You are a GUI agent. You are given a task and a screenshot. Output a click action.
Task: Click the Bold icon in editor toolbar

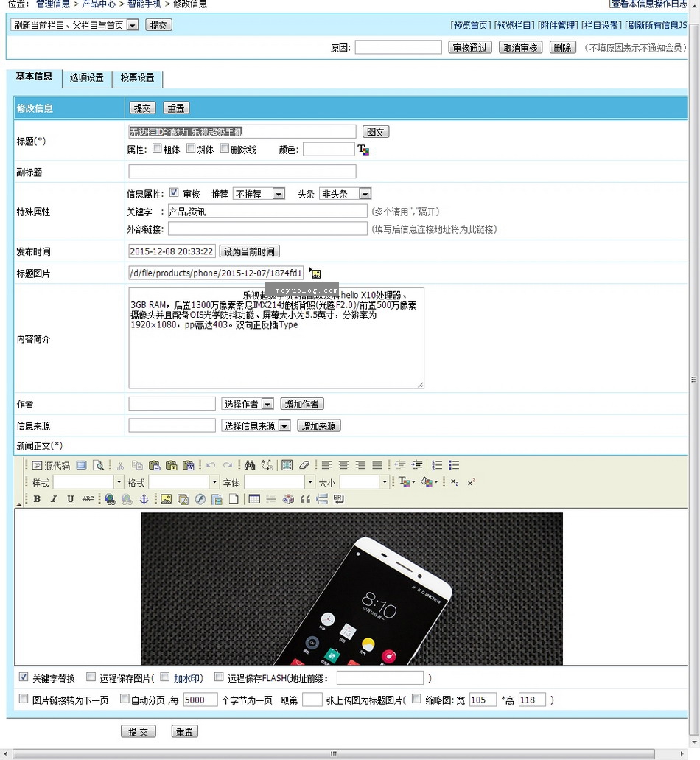coord(37,499)
